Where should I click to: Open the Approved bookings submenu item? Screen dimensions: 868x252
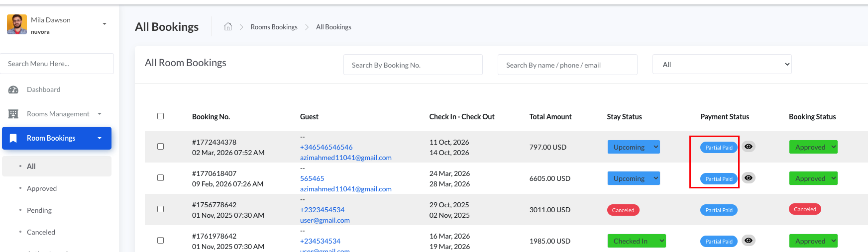42,188
